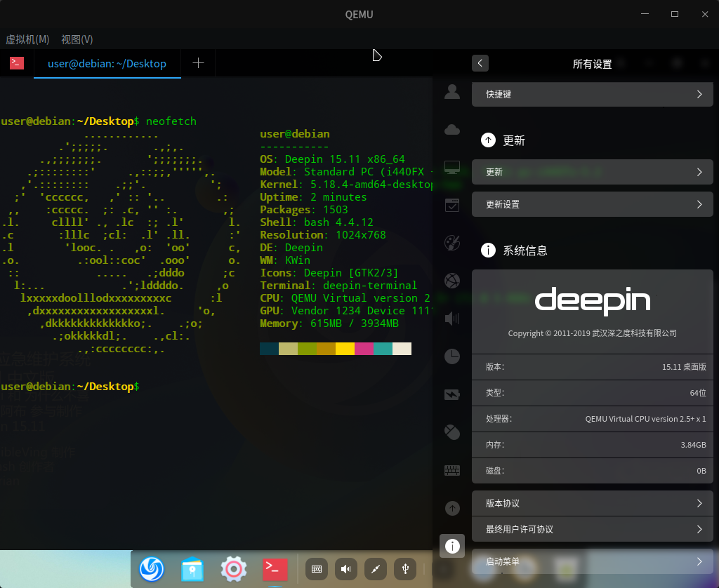Open Sound settings via the speaker icon

tap(452, 318)
